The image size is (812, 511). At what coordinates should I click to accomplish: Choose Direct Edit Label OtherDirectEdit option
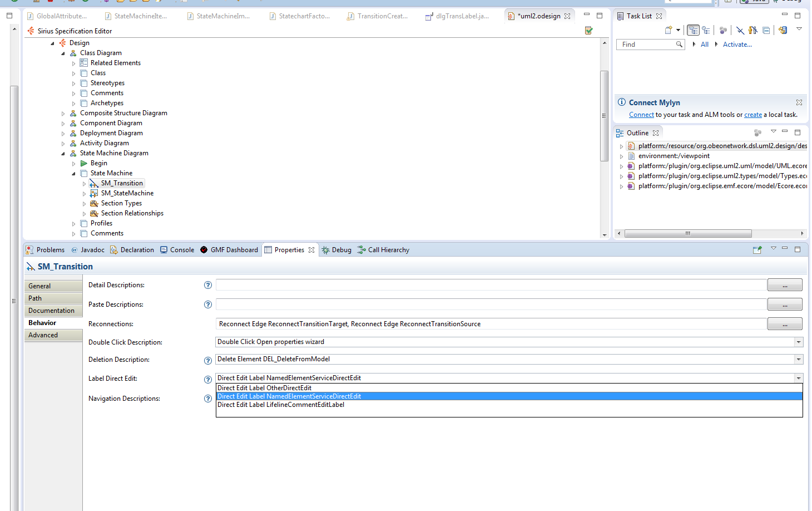pos(509,388)
